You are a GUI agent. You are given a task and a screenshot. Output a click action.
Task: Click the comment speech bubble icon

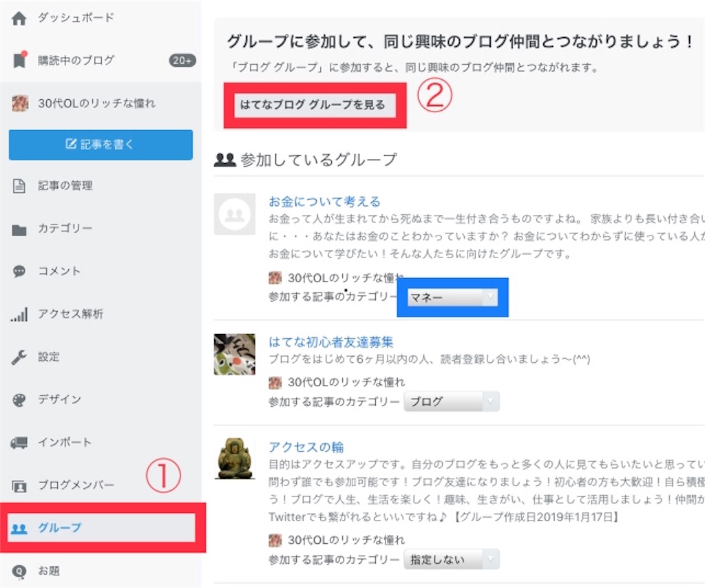click(x=19, y=271)
